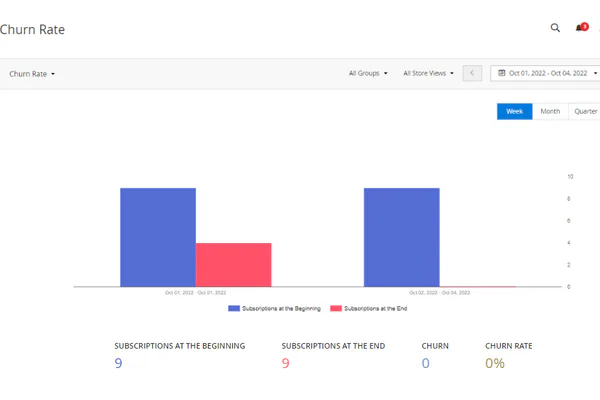600x400 pixels.
Task: Click the red bar for Oct 01, 2022
Action: tap(234, 265)
